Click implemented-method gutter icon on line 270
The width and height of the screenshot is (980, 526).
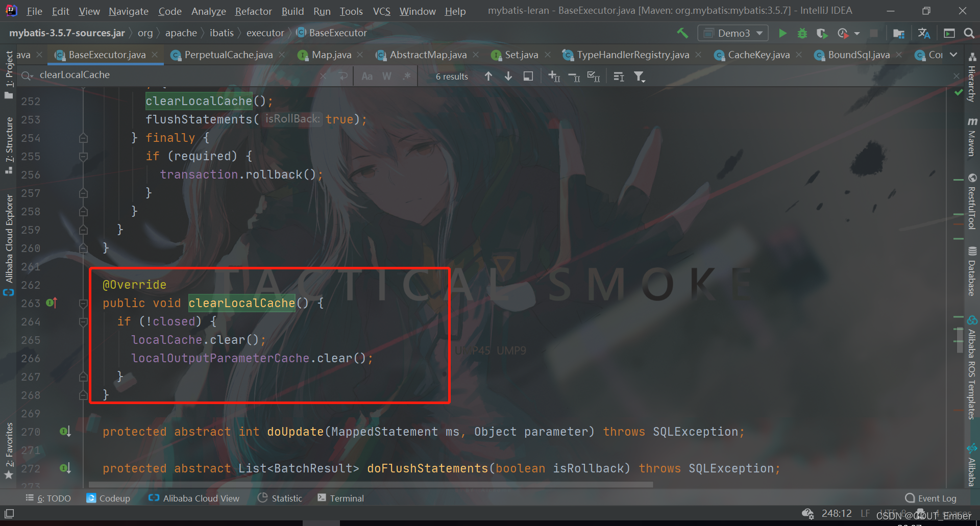tap(65, 432)
